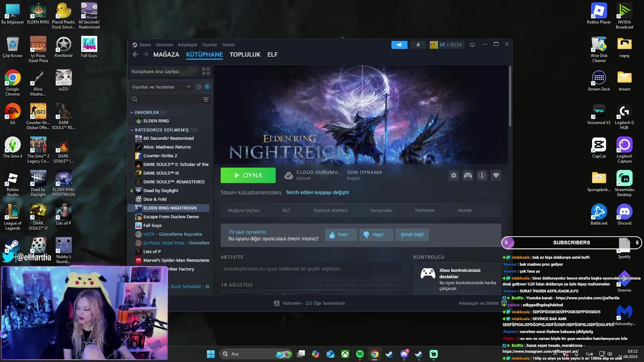Switch to TOPLULUK tab

(x=245, y=54)
